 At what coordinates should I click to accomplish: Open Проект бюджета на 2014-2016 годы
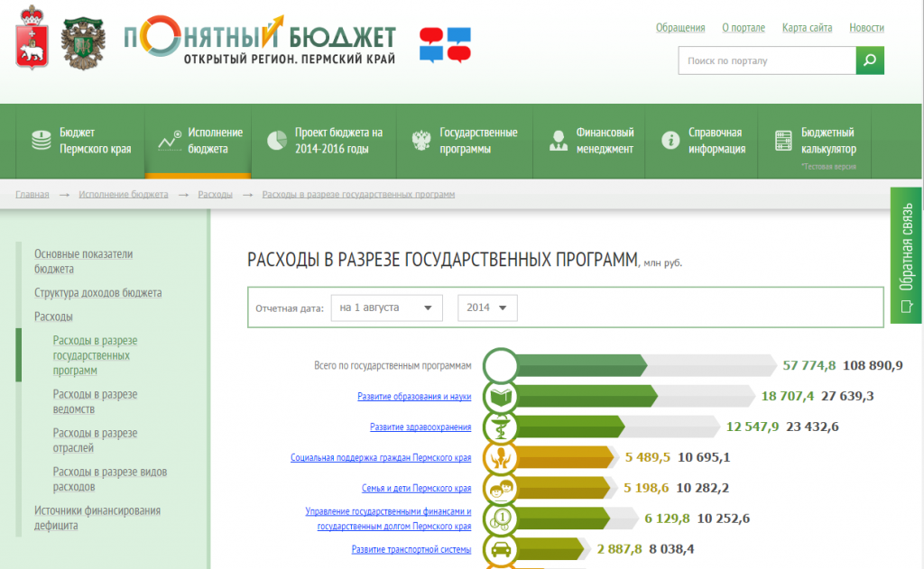tap(324, 141)
